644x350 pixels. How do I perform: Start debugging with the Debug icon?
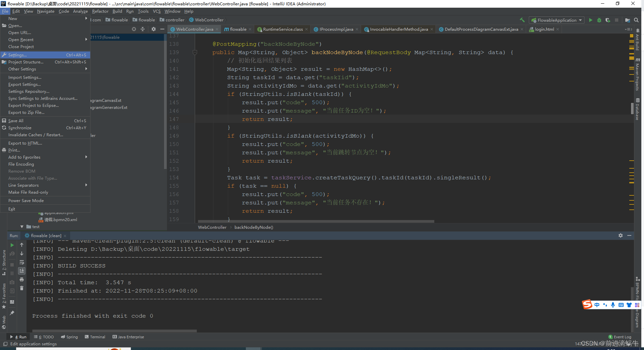pyautogui.click(x=599, y=20)
